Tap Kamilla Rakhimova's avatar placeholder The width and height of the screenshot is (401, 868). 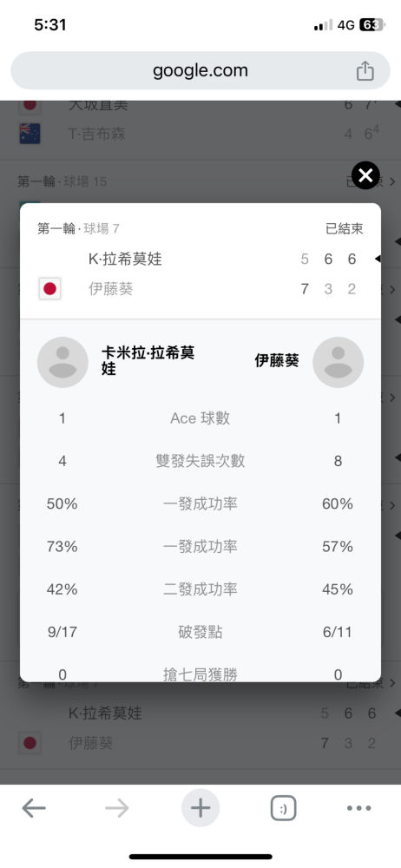(x=62, y=362)
